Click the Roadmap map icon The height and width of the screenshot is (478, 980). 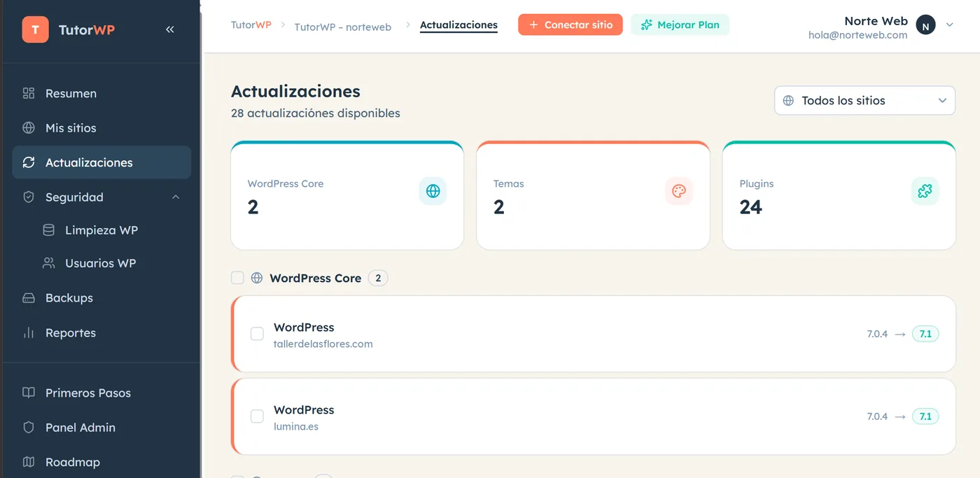tap(29, 462)
